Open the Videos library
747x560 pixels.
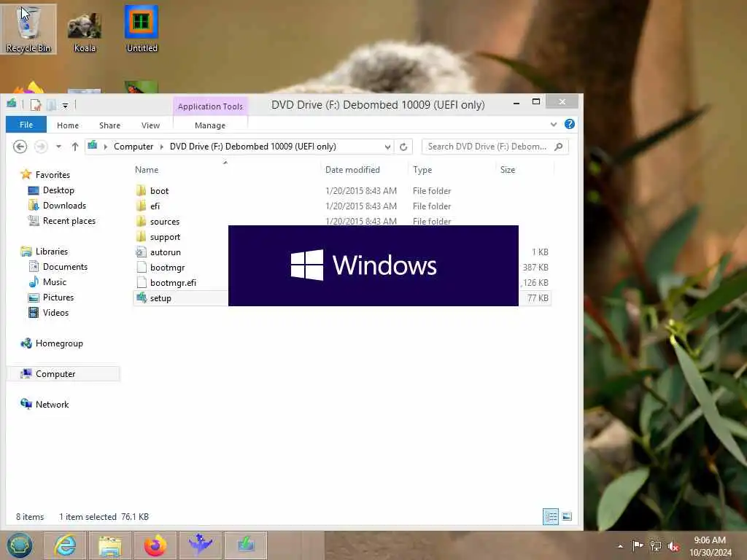(x=55, y=312)
